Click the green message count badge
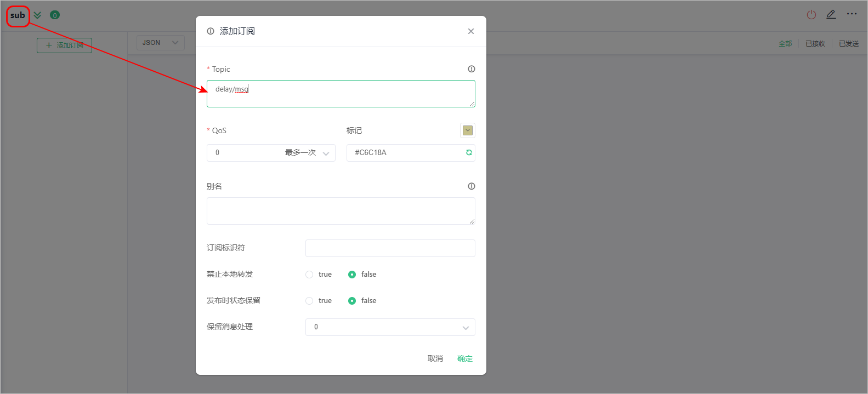868x394 pixels. (x=55, y=15)
